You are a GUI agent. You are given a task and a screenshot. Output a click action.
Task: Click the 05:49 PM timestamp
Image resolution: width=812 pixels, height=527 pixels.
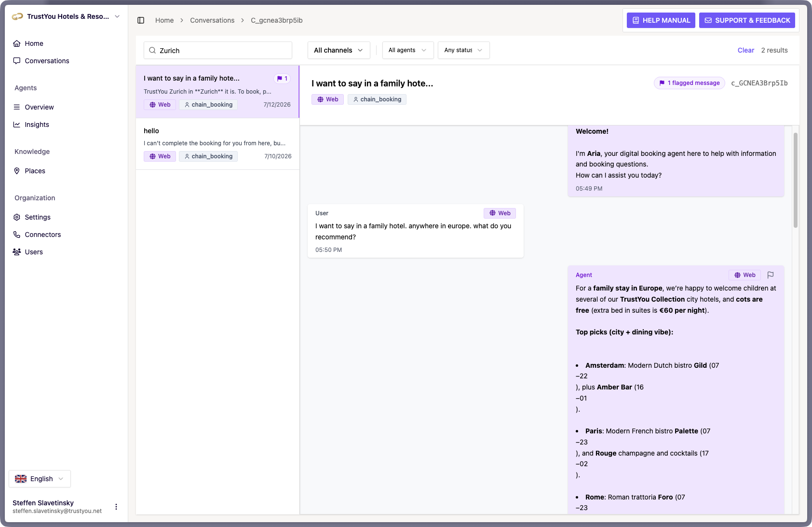(589, 189)
